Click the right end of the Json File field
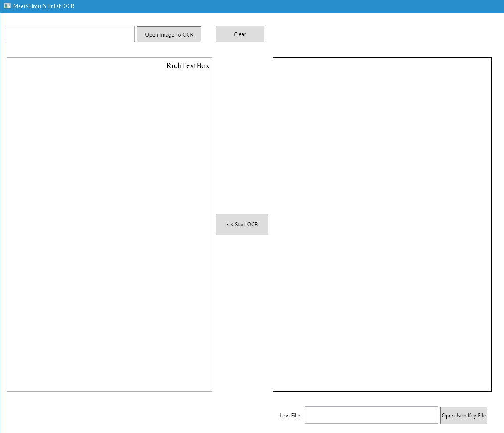 point(432,415)
